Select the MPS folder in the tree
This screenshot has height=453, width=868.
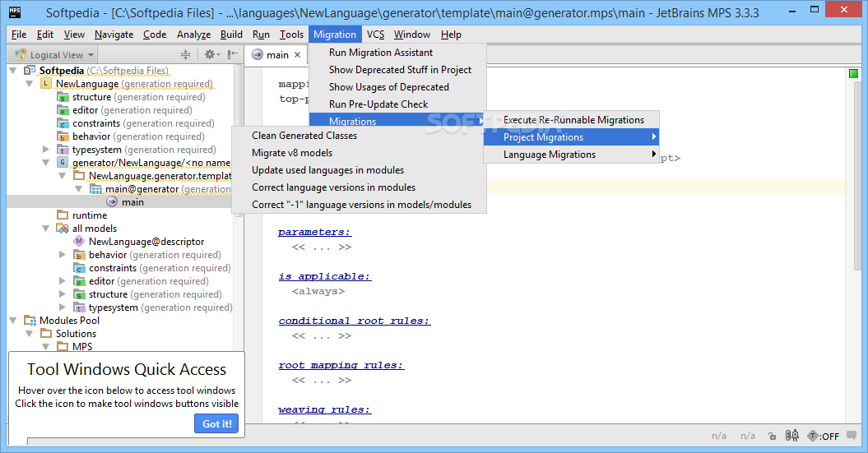[x=82, y=347]
